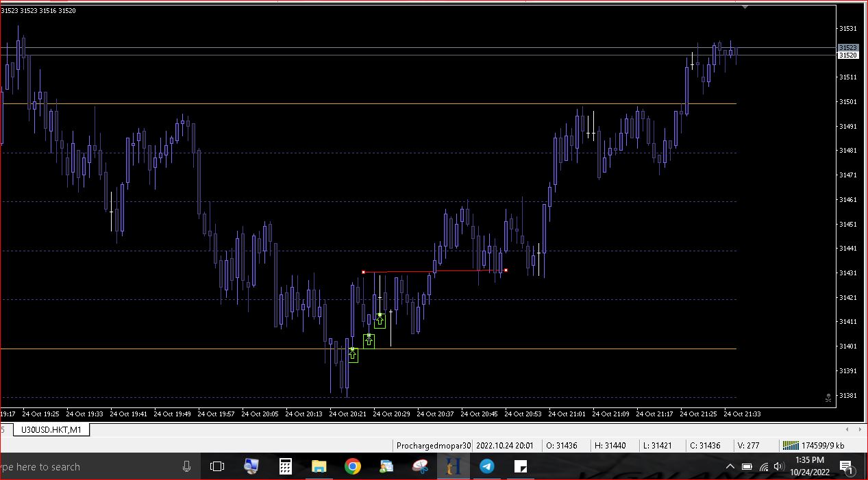Switch to the active trading terminal taskbar icon
The width and height of the screenshot is (868, 480).
coord(454,466)
